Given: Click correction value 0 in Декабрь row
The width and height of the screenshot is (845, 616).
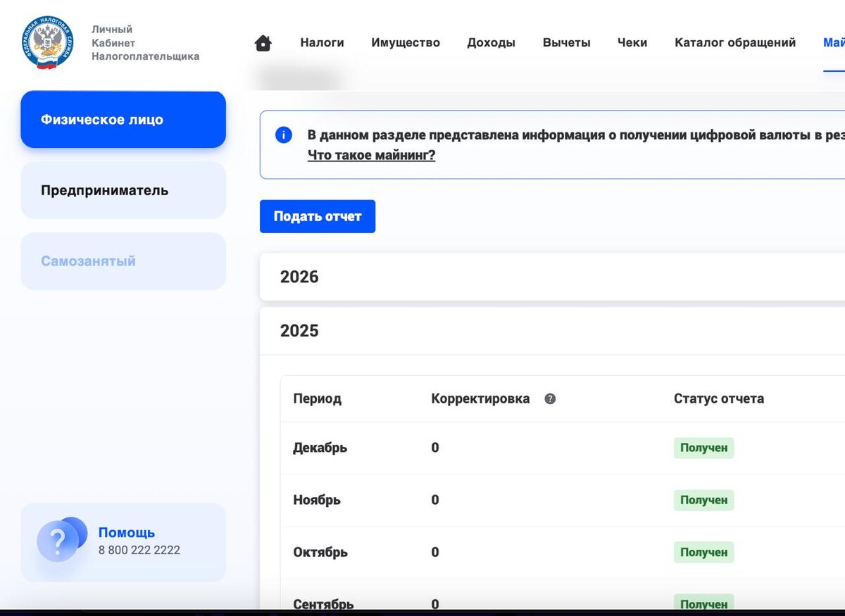Looking at the screenshot, I should point(435,448).
